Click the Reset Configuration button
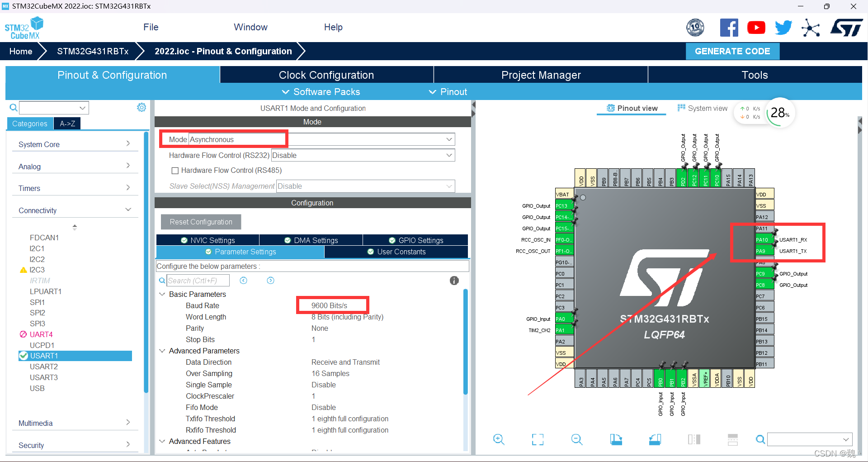The width and height of the screenshot is (868, 462). (201, 222)
